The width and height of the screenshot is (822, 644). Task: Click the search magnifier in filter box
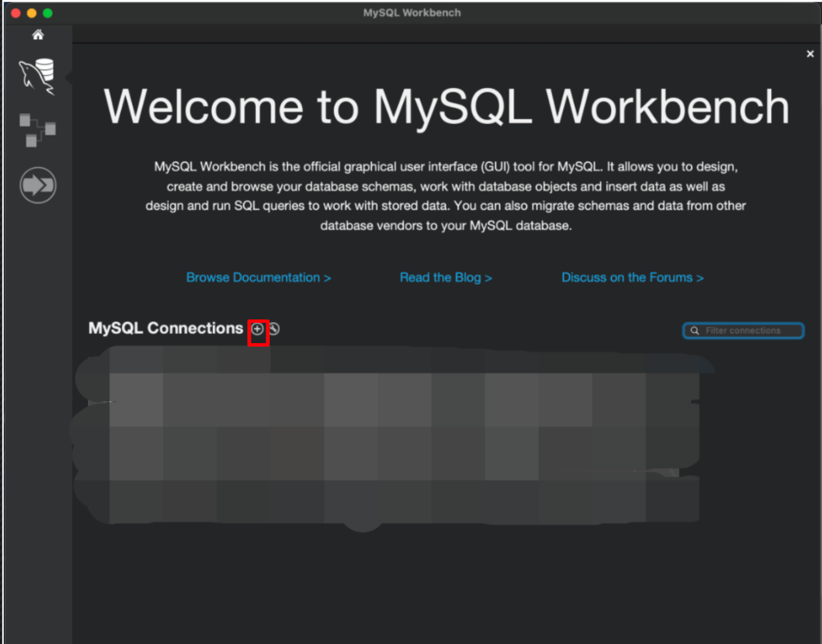click(x=694, y=331)
